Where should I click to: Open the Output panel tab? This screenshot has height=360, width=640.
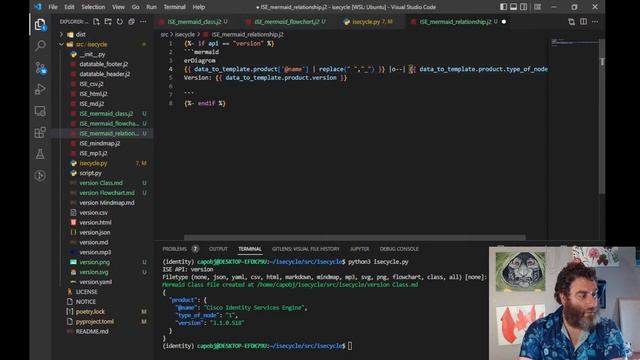218,249
